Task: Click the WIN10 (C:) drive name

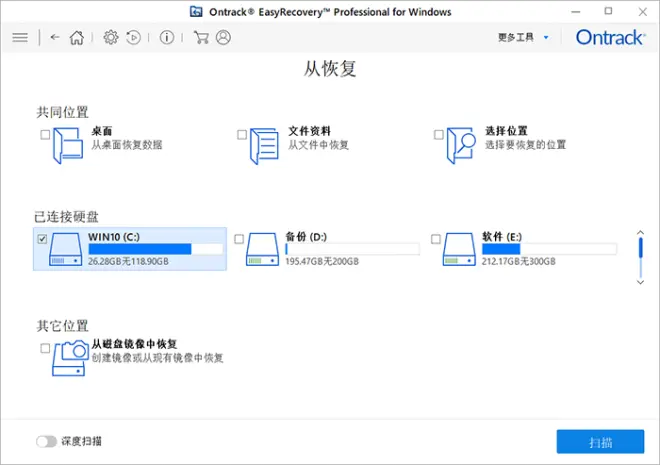Action: pyautogui.click(x=114, y=237)
